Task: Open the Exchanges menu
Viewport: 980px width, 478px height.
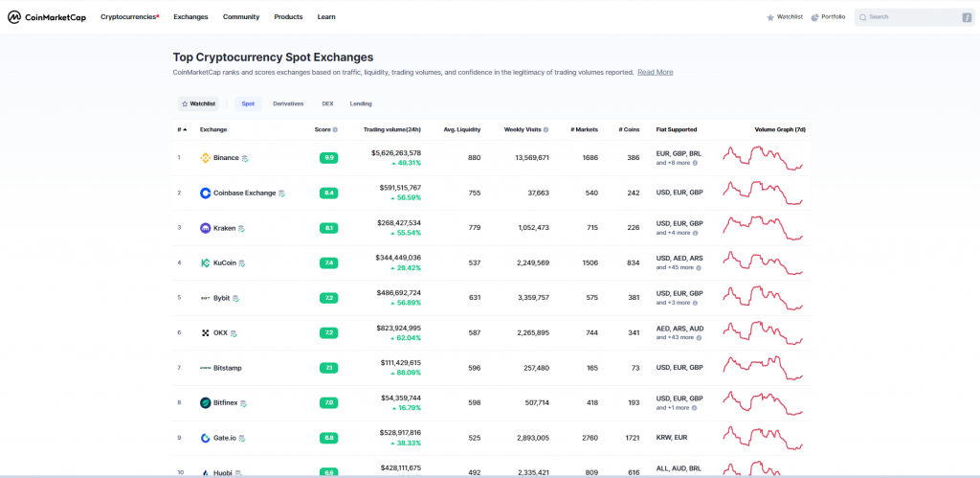Action: [190, 17]
